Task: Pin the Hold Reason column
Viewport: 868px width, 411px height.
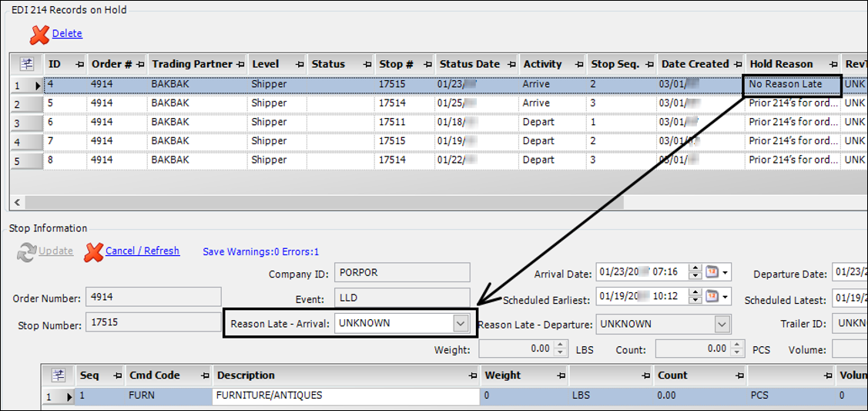Action: point(833,64)
